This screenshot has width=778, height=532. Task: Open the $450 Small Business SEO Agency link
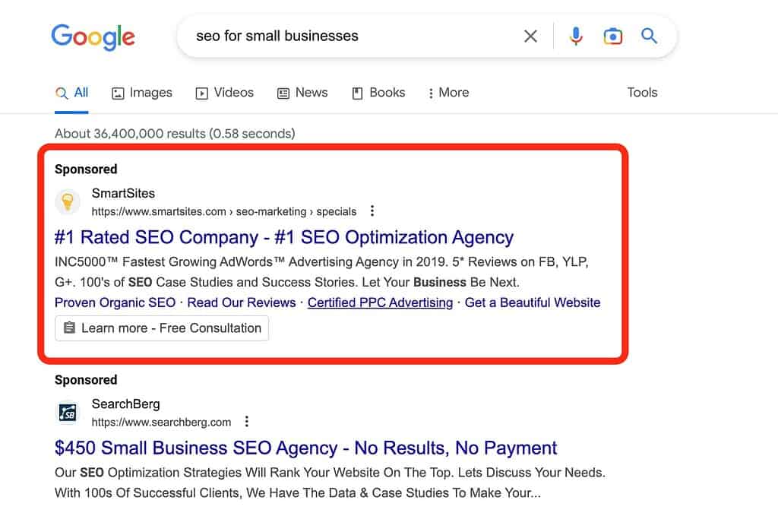coord(305,448)
